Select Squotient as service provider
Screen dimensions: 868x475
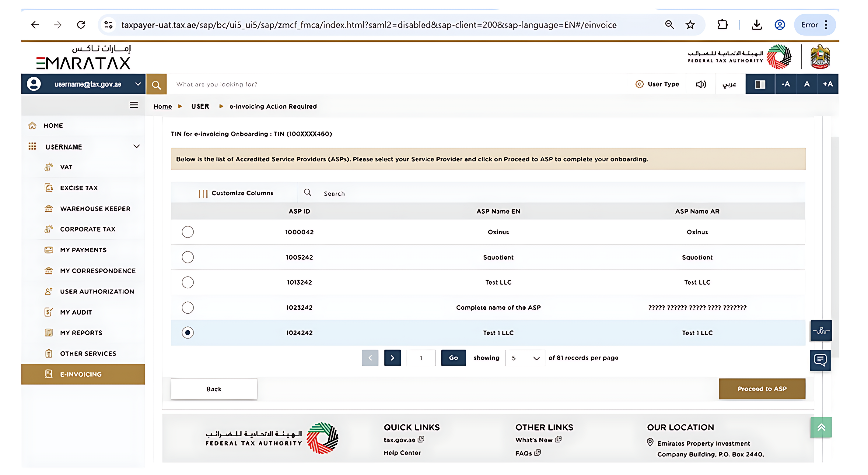[188, 257]
